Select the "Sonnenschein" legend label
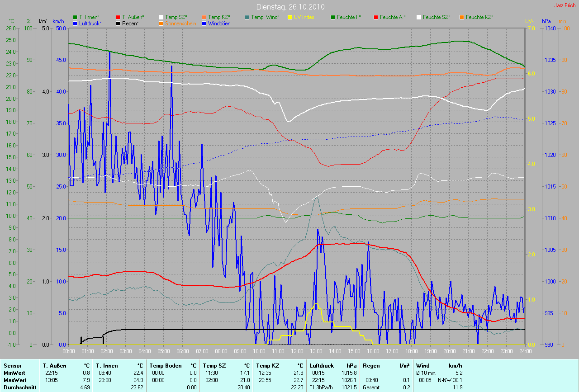The height and width of the screenshot is (392, 579). point(180,23)
